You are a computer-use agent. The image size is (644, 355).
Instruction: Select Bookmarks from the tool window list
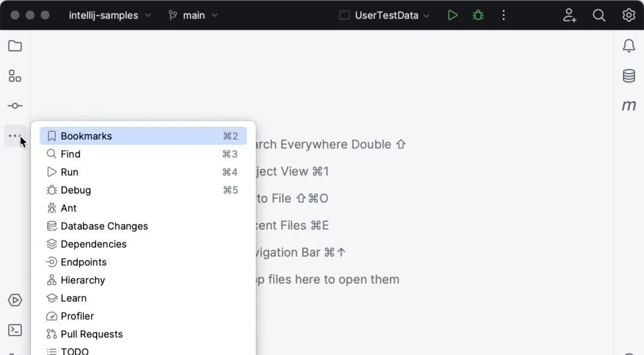(x=143, y=136)
